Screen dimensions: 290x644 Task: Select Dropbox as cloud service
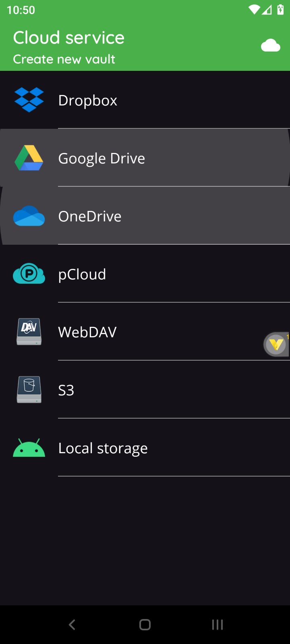point(88,100)
